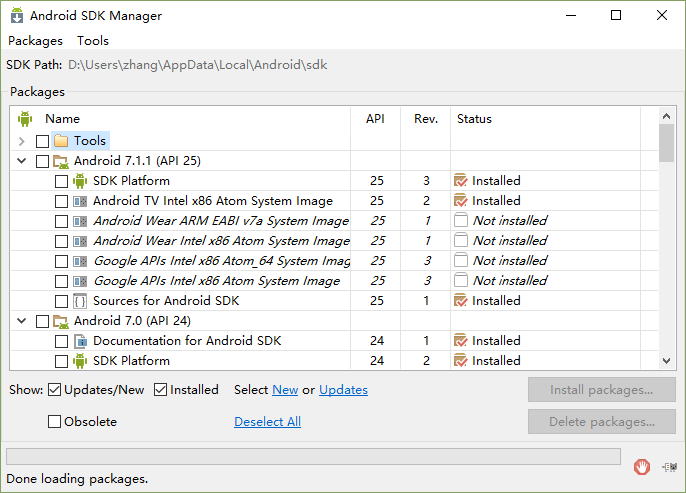686x493 pixels.
Task: Check the API 25 SDK Platform checkbox
Action: click(x=61, y=182)
